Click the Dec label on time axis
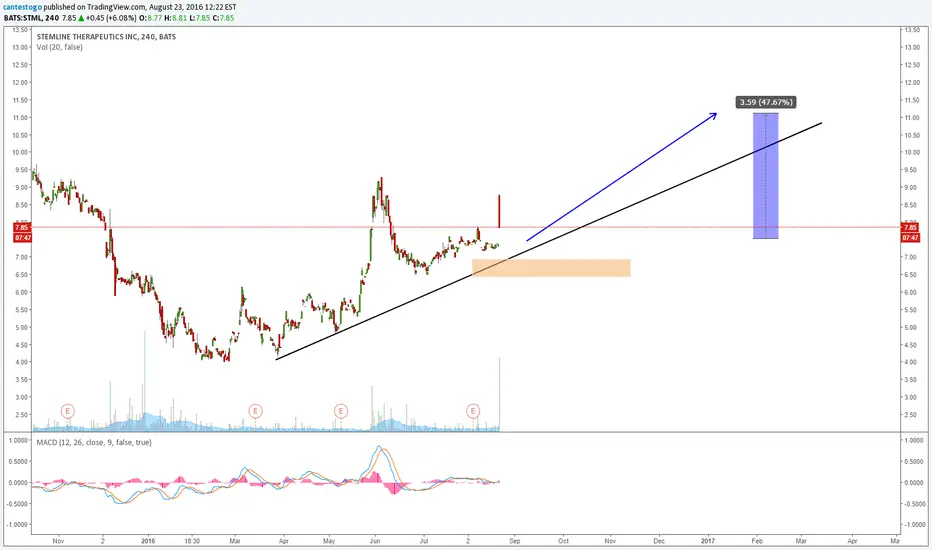This screenshot has width=932, height=550. pos(659,541)
